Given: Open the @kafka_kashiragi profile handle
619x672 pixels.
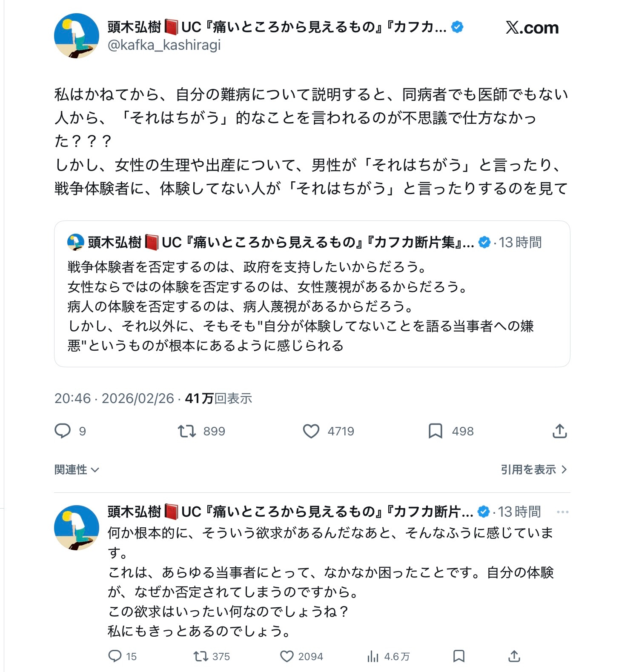Looking at the screenshot, I should point(164,45).
